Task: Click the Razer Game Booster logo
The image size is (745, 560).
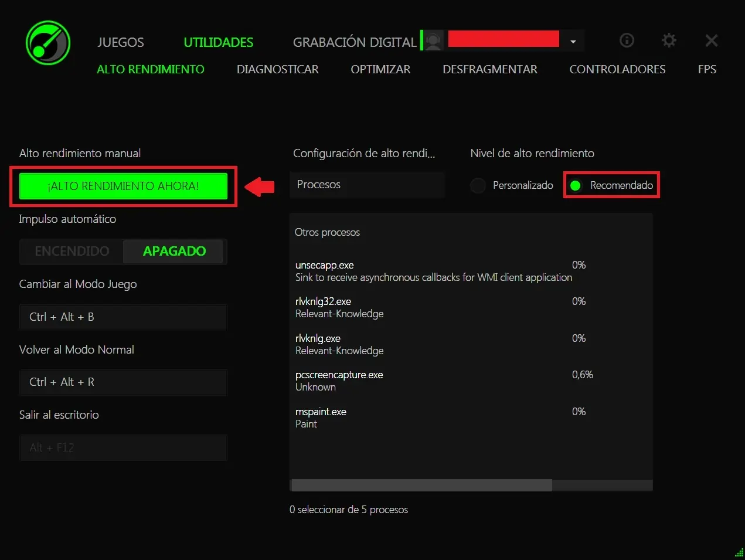Action: click(47, 43)
